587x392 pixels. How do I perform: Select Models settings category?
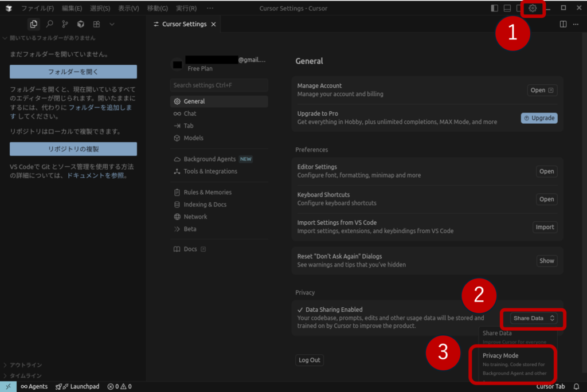(x=219, y=138)
